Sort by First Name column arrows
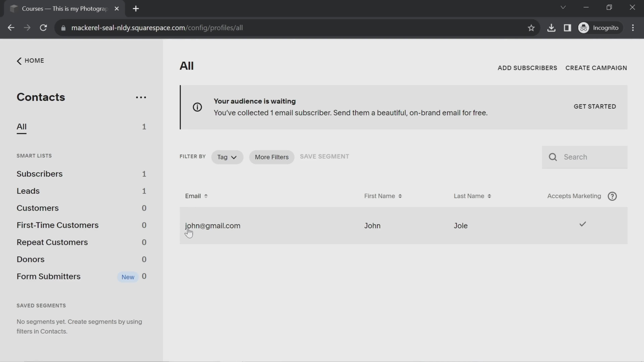The height and width of the screenshot is (362, 644). click(x=400, y=196)
